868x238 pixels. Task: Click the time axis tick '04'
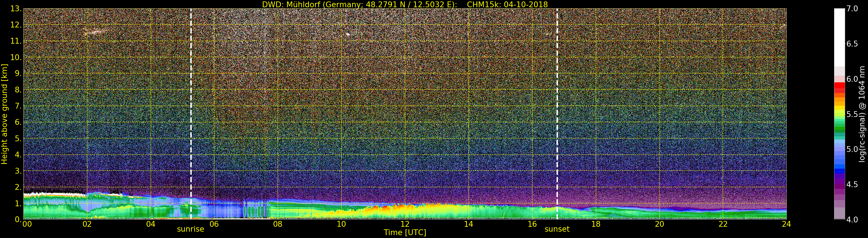click(x=151, y=224)
